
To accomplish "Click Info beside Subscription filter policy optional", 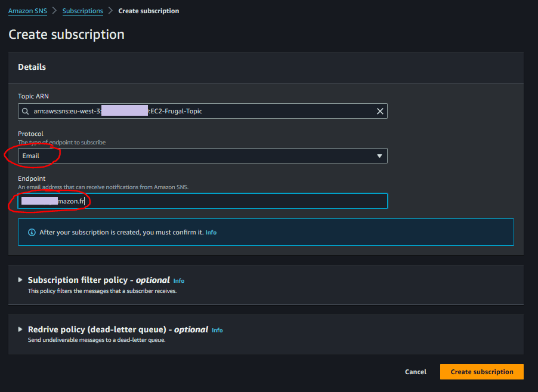I will pos(178,280).
